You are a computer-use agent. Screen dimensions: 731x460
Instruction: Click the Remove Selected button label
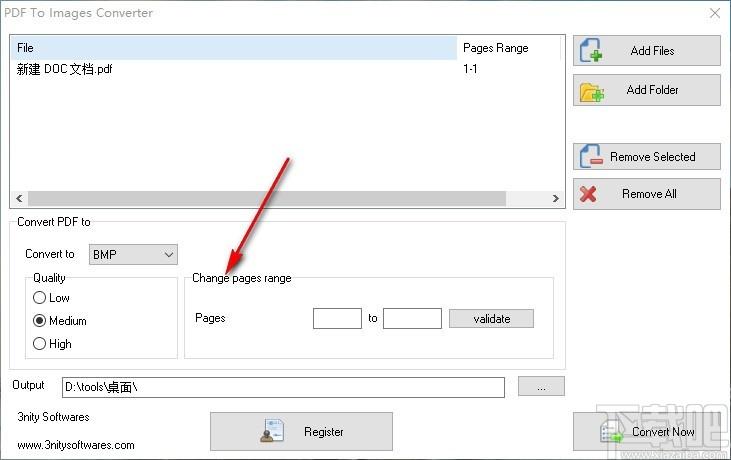pos(653,157)
